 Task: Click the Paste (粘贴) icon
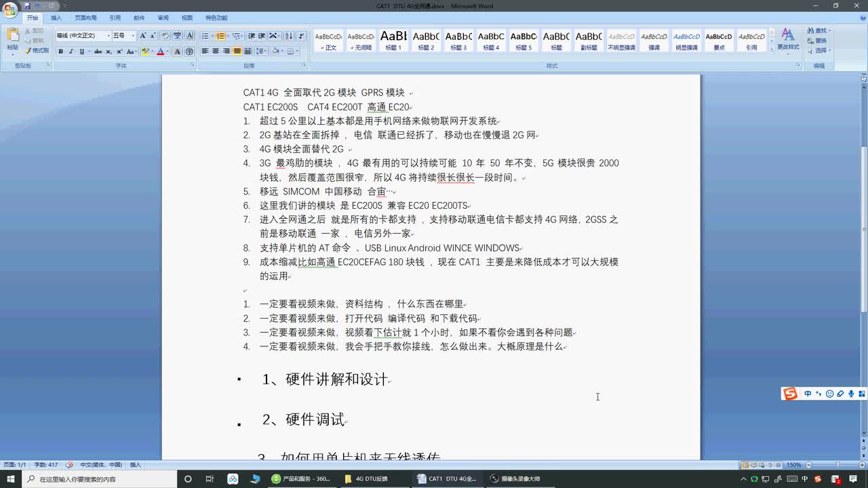point(12,36)
